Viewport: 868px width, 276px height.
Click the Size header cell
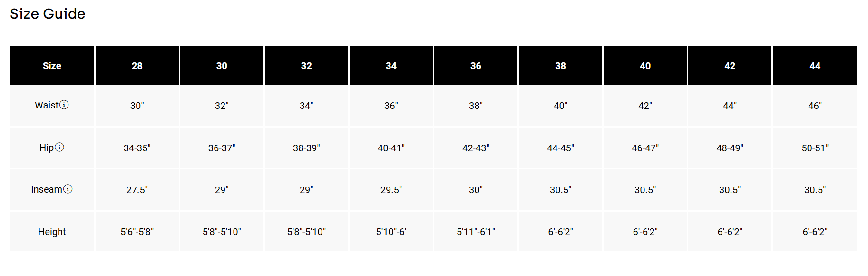52,66
